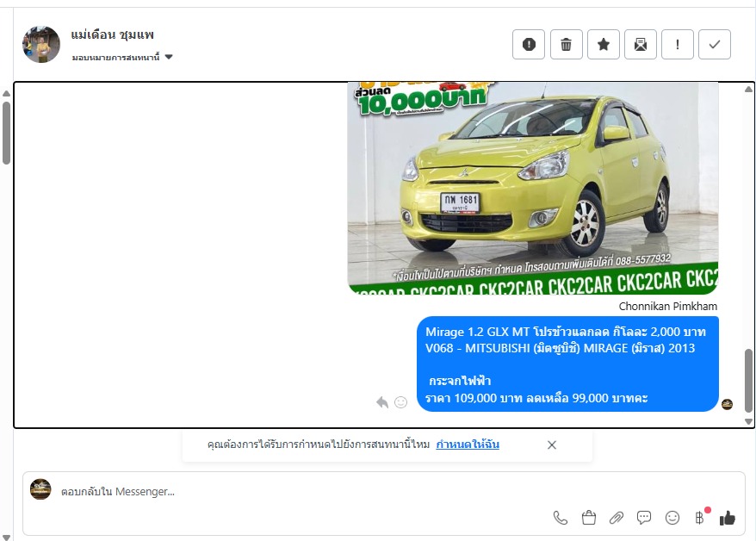Open saved replies speech-bubble icon
The width and height of the screenshot is (756, 541).
[644, 518]
